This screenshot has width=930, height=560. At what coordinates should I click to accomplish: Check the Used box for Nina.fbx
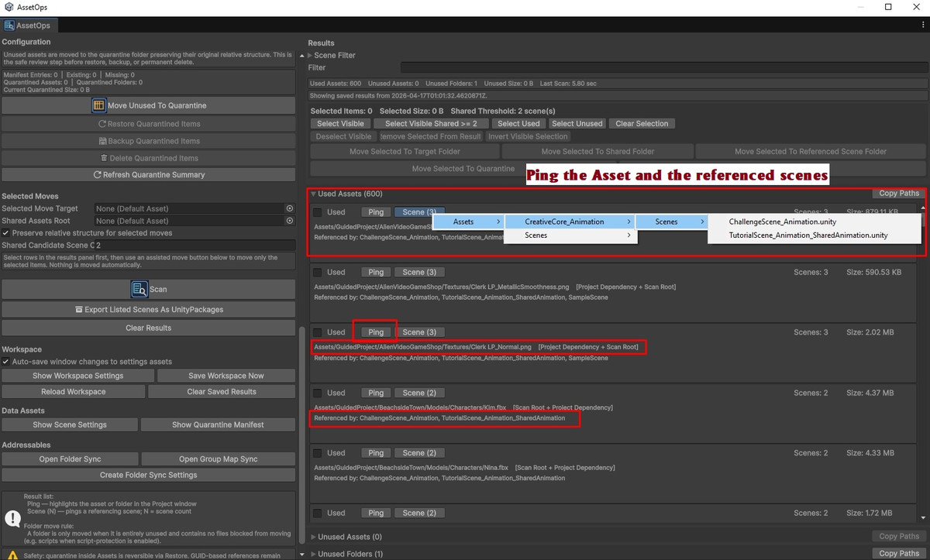click(317, 453)
